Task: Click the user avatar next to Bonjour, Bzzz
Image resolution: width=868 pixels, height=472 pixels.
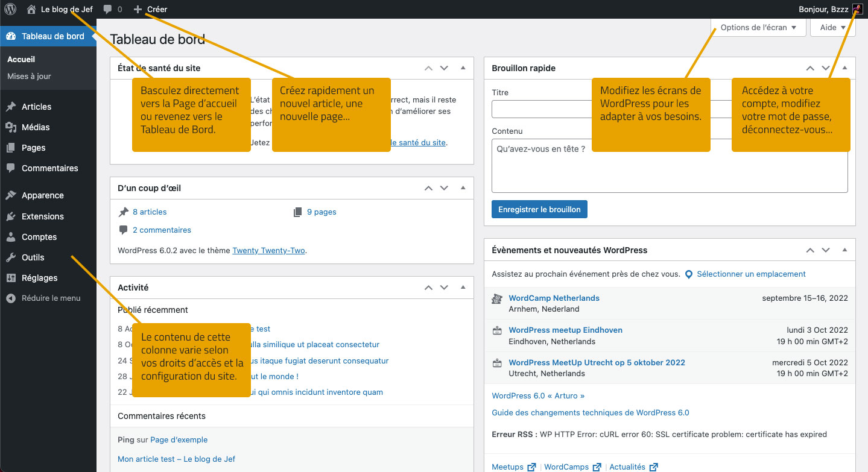Action: [x=858, y=9]
